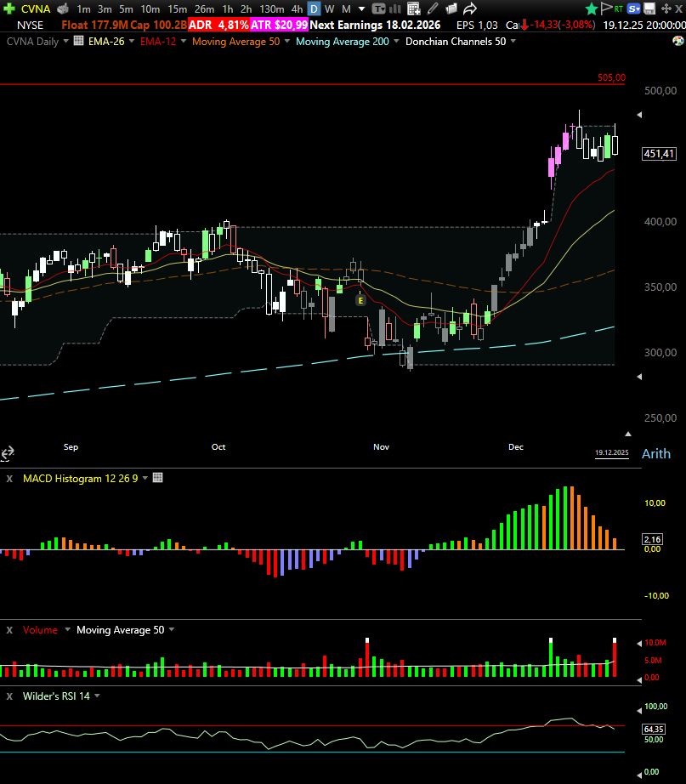This screenshot has height=784, width=686.
Task: Click the color palette icon below toolbar
Action: [x=678, y=41]
